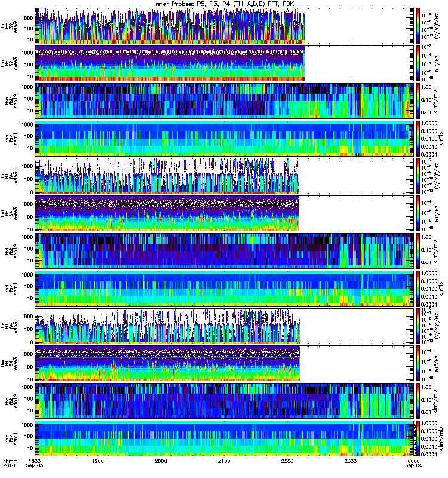
Task: Click the '0.0001' colorbar value on thd fbk scm1
Action: [x=429, y=304]
